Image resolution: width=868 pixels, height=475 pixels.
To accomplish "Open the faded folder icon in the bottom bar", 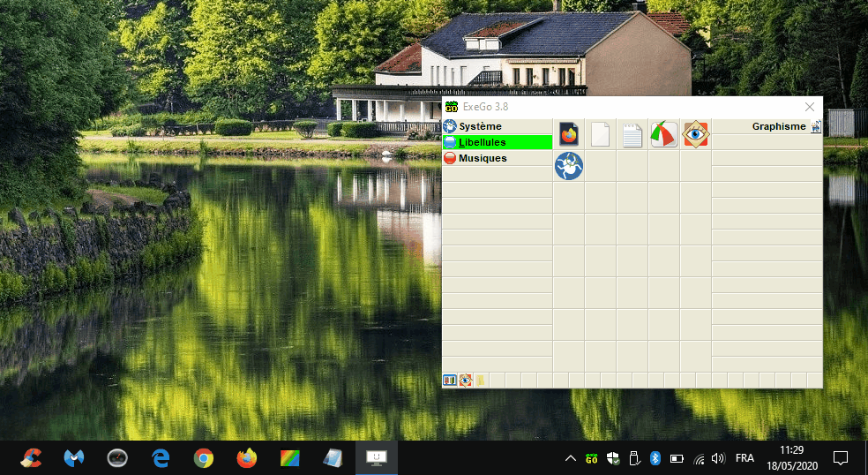I will tap(481, 381).
